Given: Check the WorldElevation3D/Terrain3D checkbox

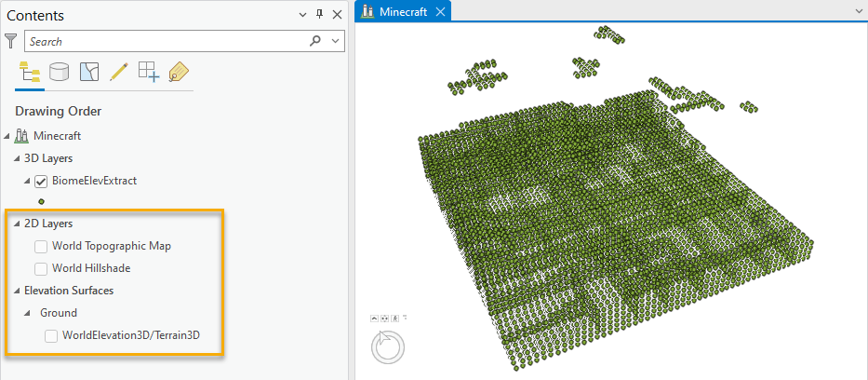Looking at the screenshot, I should pos(51,335).
